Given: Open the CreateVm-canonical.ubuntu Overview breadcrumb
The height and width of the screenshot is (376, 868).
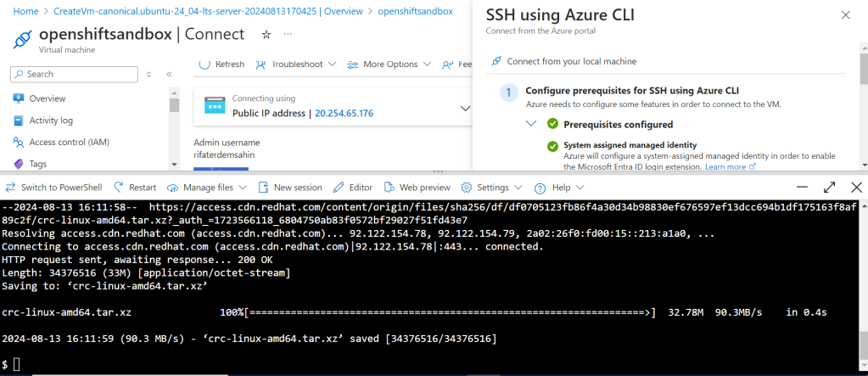Looking at the screenshot, I should 208,11.
